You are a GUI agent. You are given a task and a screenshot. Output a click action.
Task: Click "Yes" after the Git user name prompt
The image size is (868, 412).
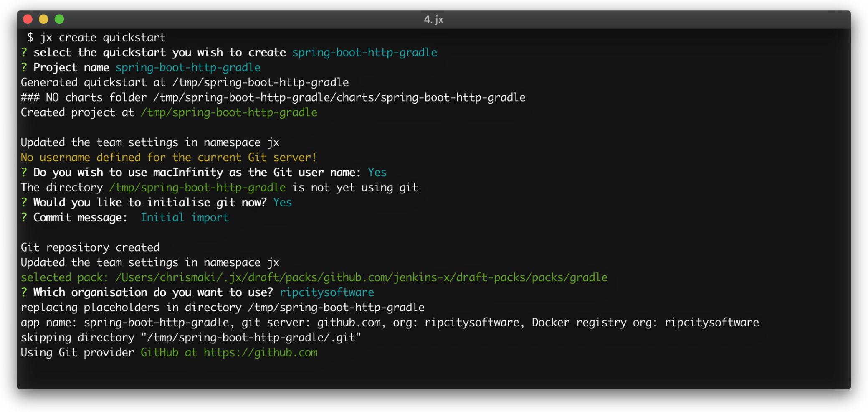(377, 173)
